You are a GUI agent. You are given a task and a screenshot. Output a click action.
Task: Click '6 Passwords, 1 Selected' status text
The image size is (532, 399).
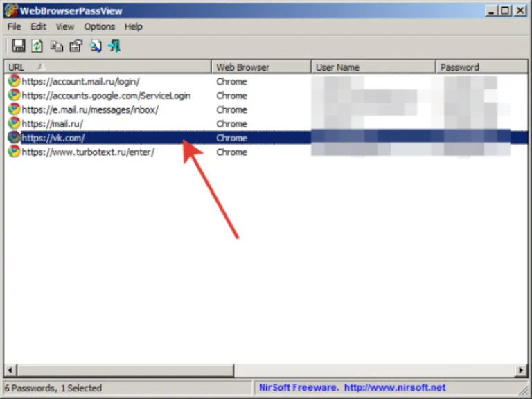pyautogui.click(x=53, y=388)
